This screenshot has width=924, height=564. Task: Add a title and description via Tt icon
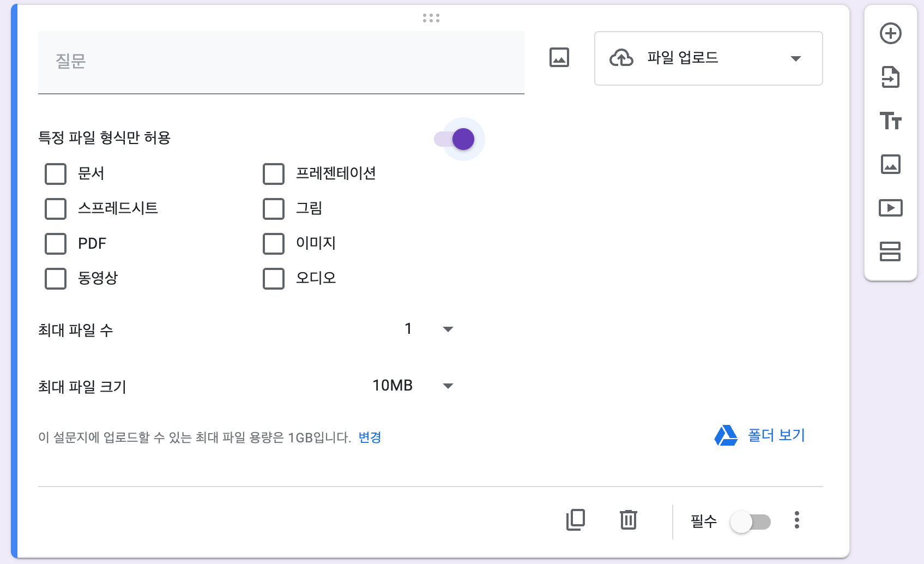pos(890,121)
